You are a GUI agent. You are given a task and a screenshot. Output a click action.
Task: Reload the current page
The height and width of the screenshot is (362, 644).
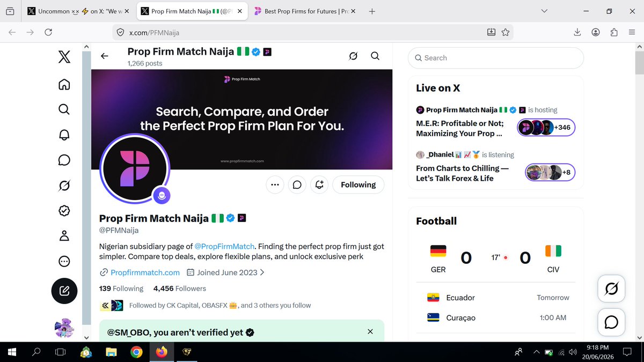point(48,33)
